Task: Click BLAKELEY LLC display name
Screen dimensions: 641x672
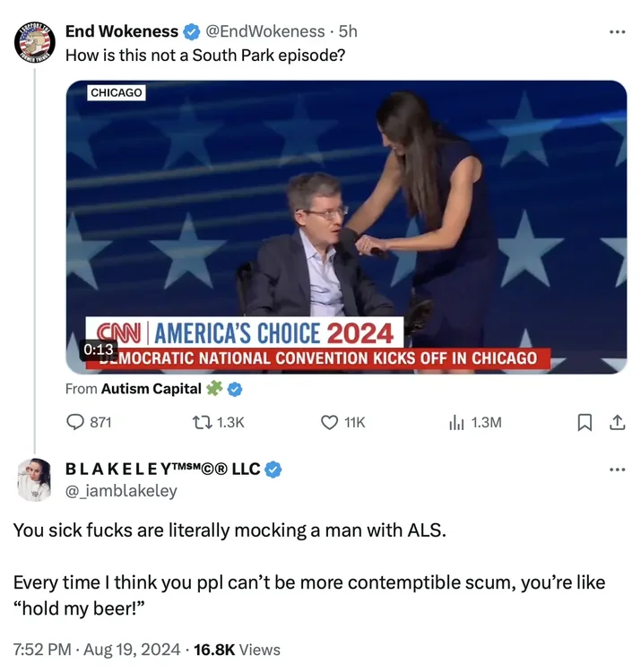Action: [163, 469]
